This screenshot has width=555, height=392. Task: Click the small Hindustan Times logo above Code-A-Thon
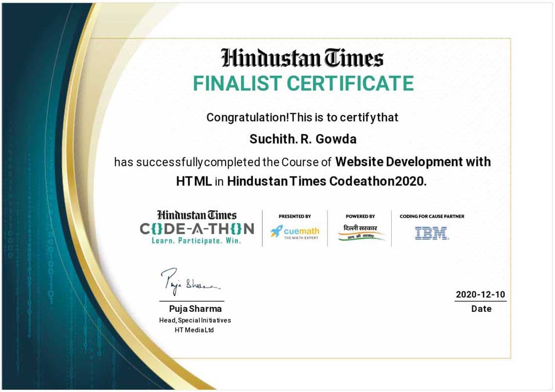197,215
